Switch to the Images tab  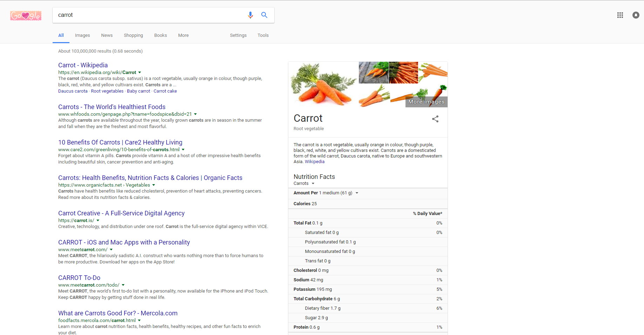pyautogui.click(x=82, y=35)
